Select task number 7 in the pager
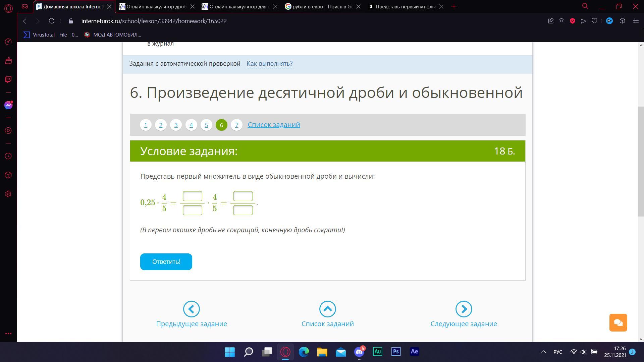Image resolution: width=644 pixels, height=362 pixels. point(236,125)
